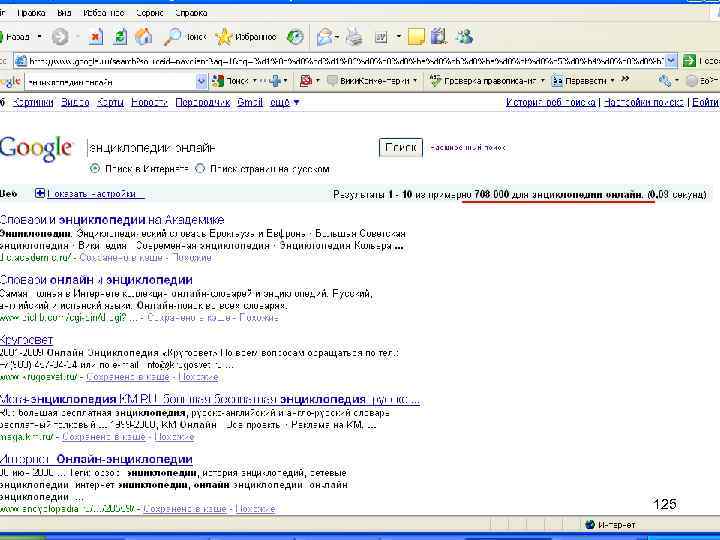The width and height of the screenshot is (720, 540).
Task: Click the Войти sign-in link
Action: (705, 102)
